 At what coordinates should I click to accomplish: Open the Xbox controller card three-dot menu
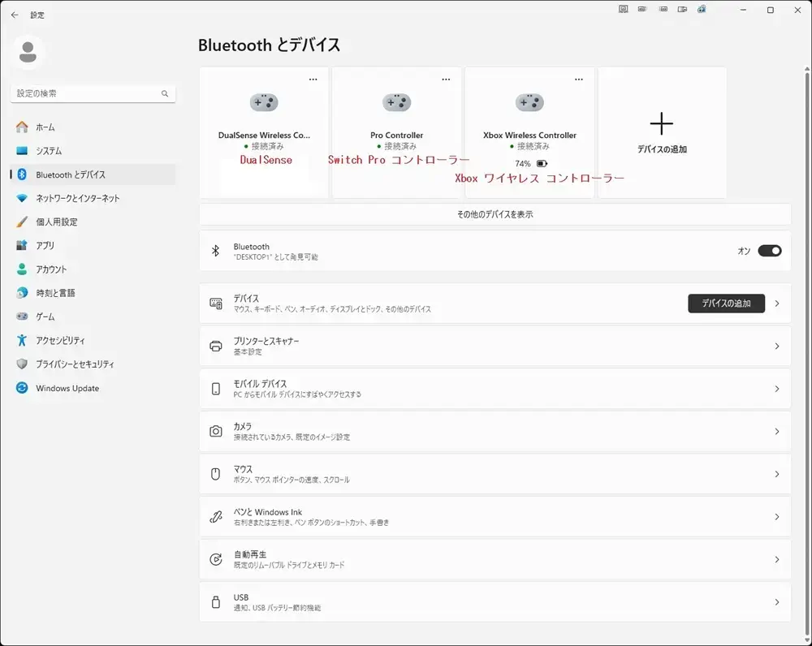pyautogui.click(x=579, y=80)
